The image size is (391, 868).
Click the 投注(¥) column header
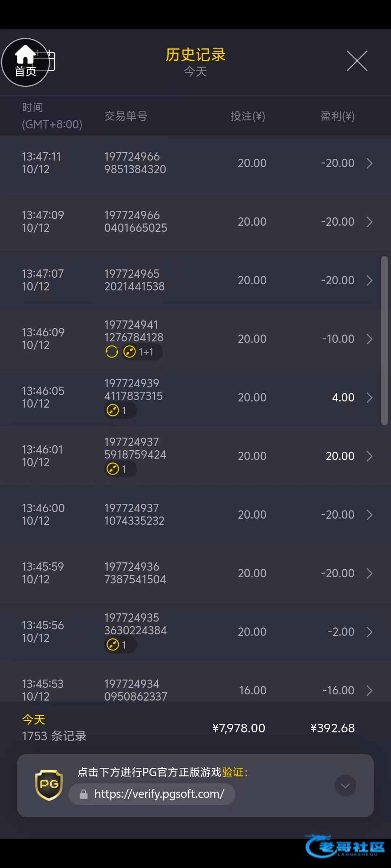[x=248, y=116]
